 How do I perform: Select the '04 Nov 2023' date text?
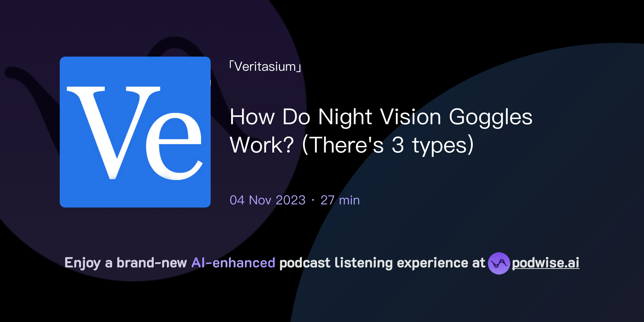coord(267,200)
